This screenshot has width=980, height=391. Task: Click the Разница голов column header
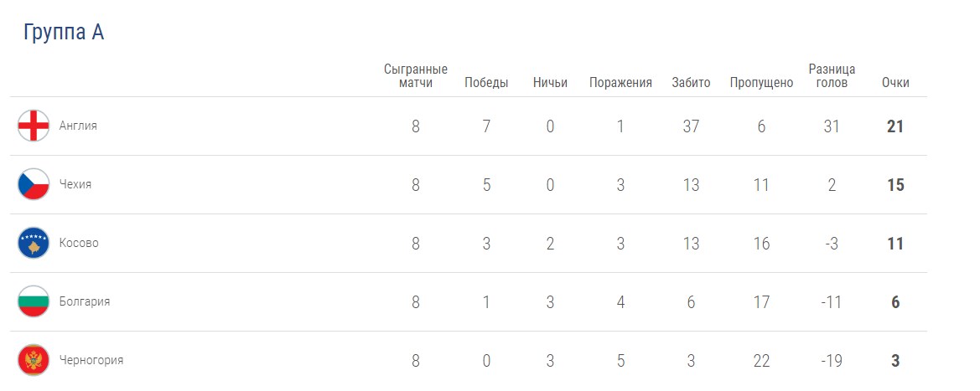click(832, 75)
